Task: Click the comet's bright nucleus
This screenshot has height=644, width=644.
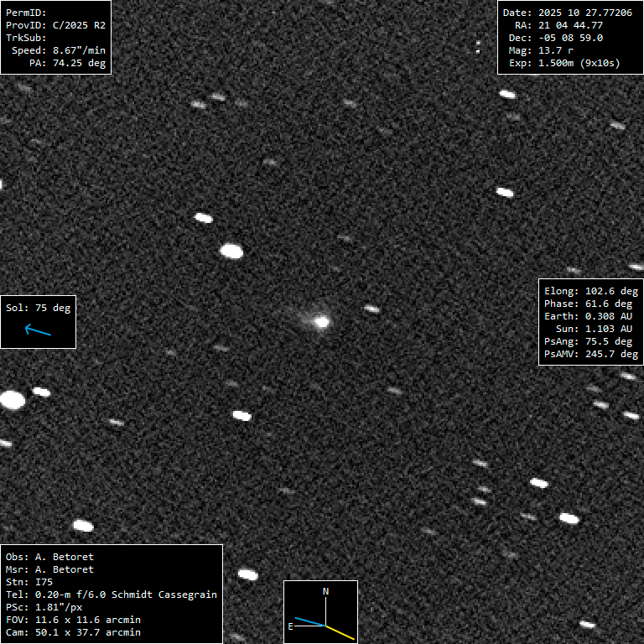Action: click(x=321, y=320)
